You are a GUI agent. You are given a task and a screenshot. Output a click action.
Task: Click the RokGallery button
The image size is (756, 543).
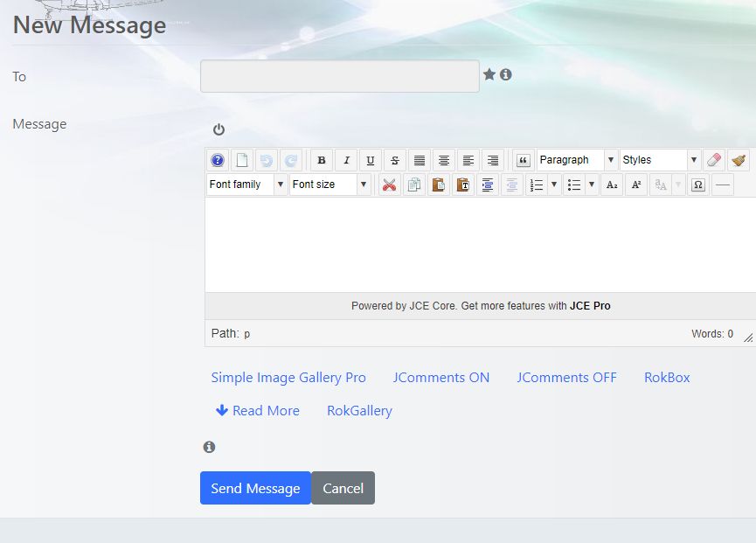[360, 410]
